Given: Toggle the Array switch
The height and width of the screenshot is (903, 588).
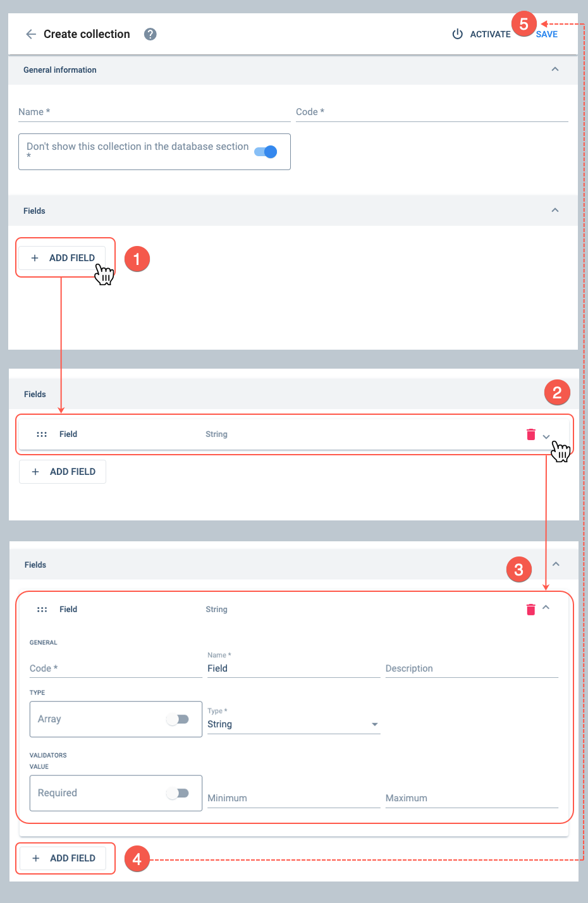Looking at the screenshot, I should pyautogui.click(x=178, y=719).
